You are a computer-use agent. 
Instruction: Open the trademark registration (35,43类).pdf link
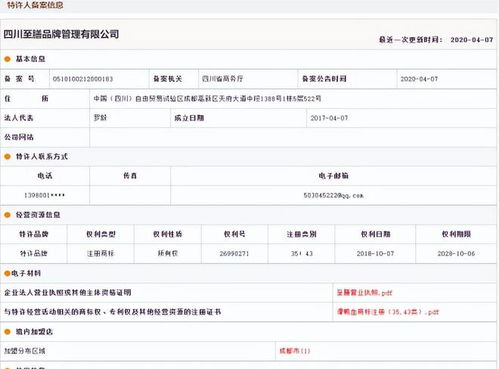[x=388, y=312]
